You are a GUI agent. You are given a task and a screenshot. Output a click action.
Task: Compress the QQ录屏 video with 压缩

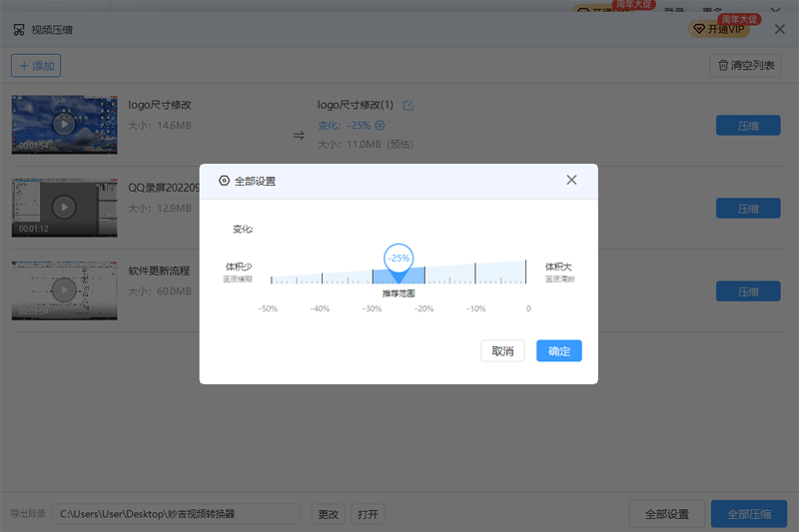[748, 209]
